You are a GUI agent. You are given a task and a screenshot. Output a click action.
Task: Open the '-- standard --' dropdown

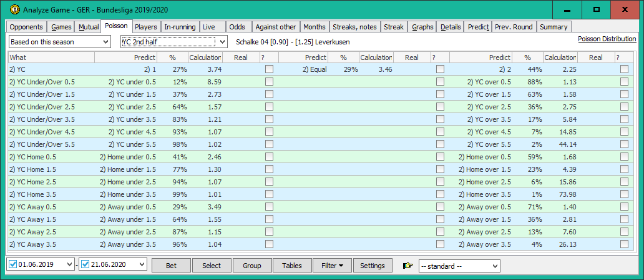click(x=459, y=266)
